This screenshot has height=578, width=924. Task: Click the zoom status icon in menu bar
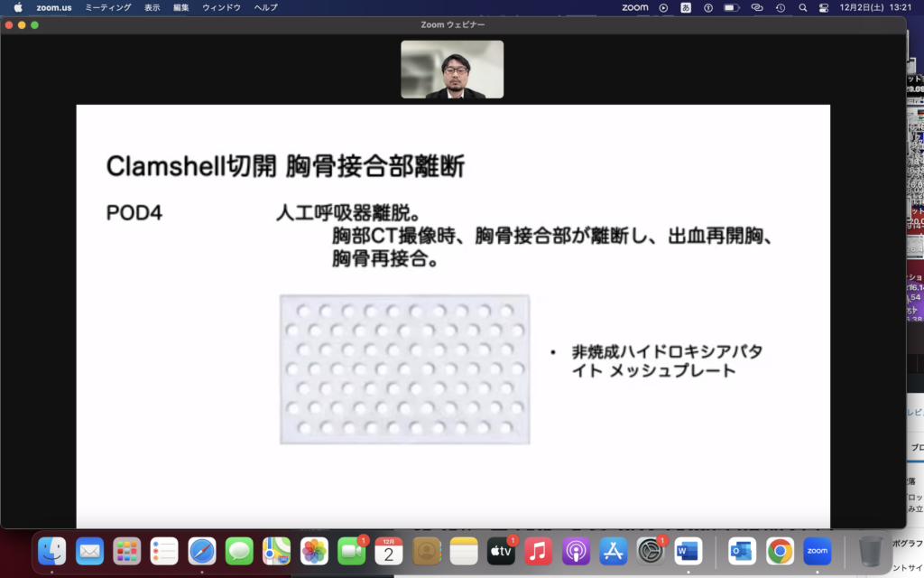[x=635, y=7]
